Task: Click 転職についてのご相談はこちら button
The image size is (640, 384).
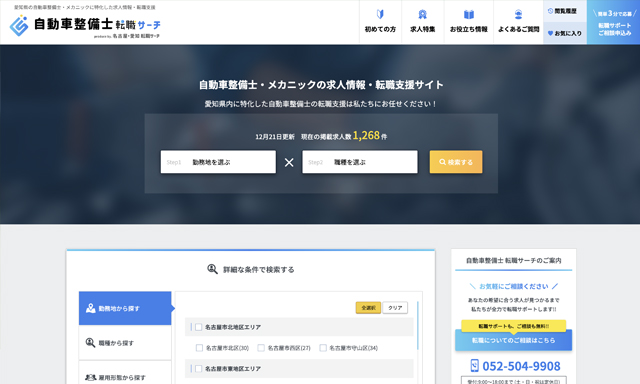Action: tap(513, 340)
